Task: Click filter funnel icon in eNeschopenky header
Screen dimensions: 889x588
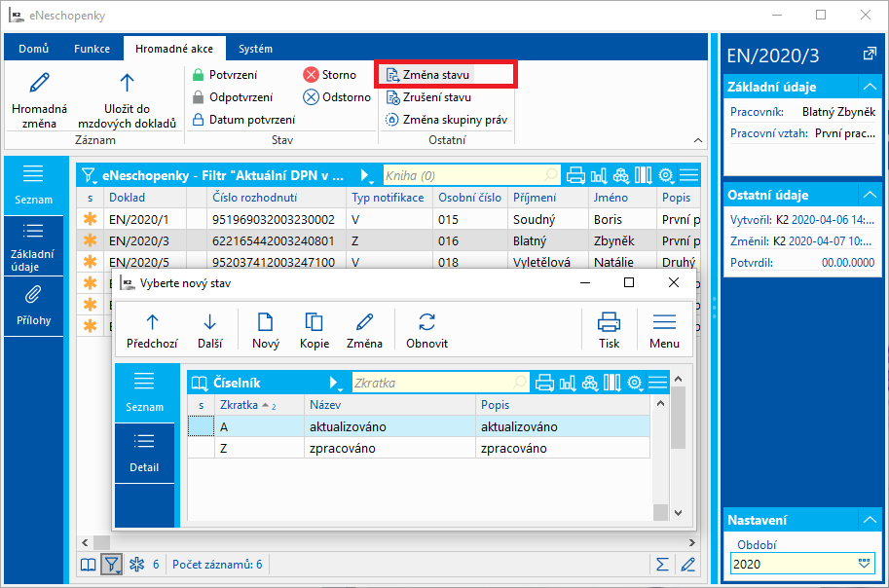Action: click(x=88, y=175)
